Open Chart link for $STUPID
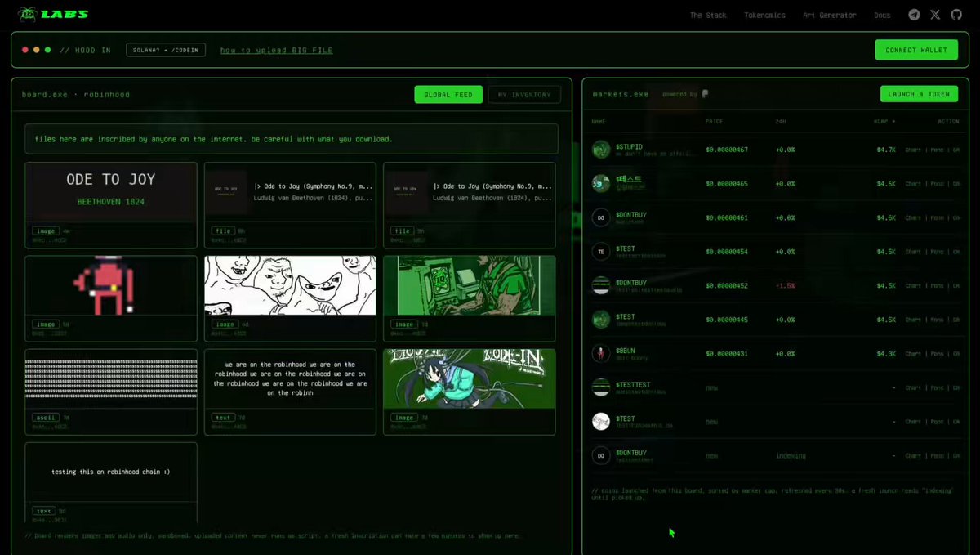The width and height of the screenshot is (980, 555). [913, 150]
